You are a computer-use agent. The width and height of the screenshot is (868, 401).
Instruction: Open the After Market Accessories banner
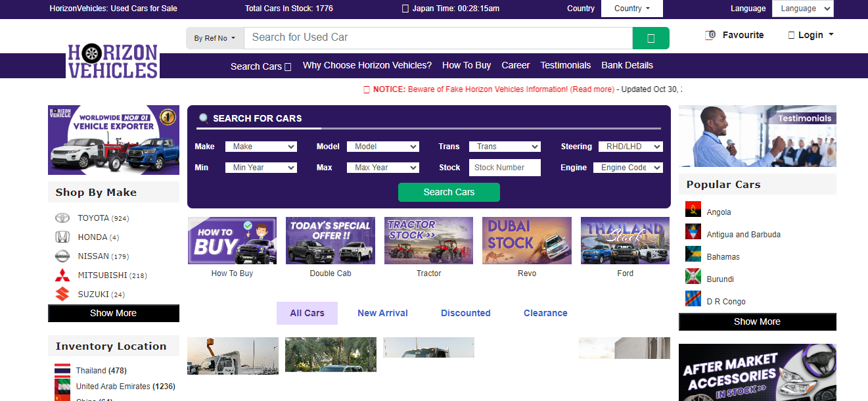coord(758,372)
